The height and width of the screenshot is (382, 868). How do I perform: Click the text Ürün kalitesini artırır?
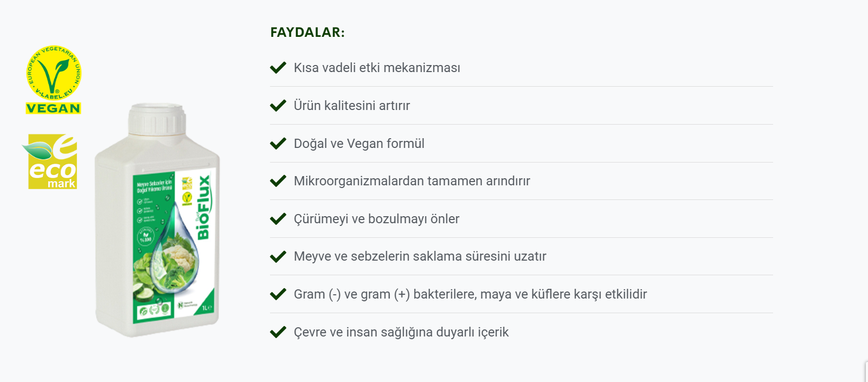pos(352,106)
